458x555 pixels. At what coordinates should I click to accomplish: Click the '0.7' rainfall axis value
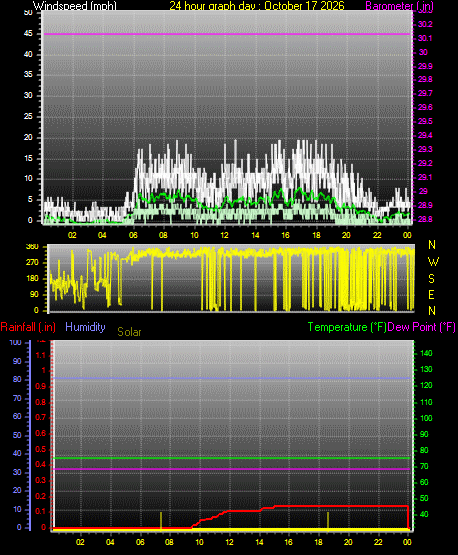41,417
